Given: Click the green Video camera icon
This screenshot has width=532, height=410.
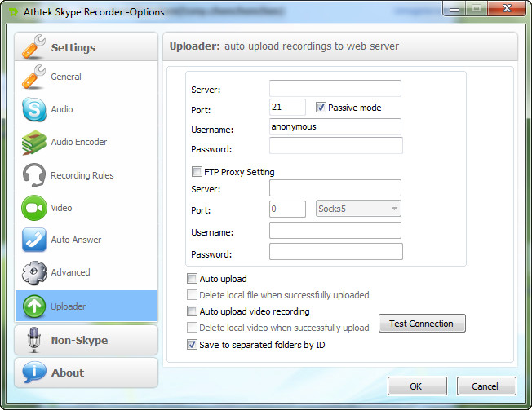Looking at the screenshot, I should pos(34,208).
